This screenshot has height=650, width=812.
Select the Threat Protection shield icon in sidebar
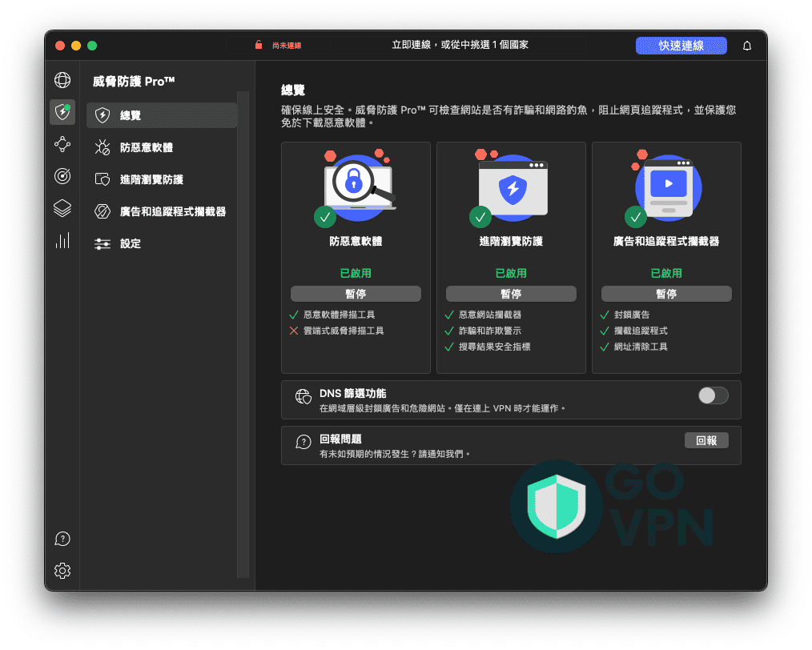pos(62,112)
